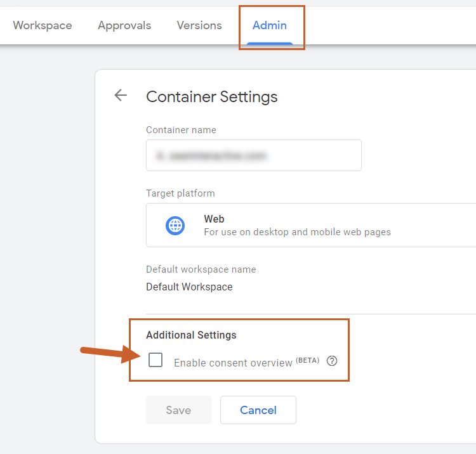The width and height of the screenshot is (476, 454).
Task: Go back using the left arrow icon
Action: (x=121, y=96)
